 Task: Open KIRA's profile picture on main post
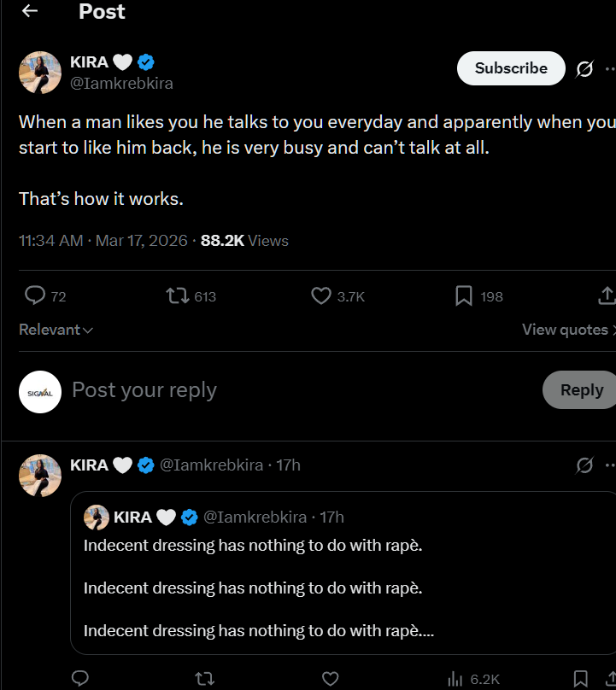[x=40, y=73]
